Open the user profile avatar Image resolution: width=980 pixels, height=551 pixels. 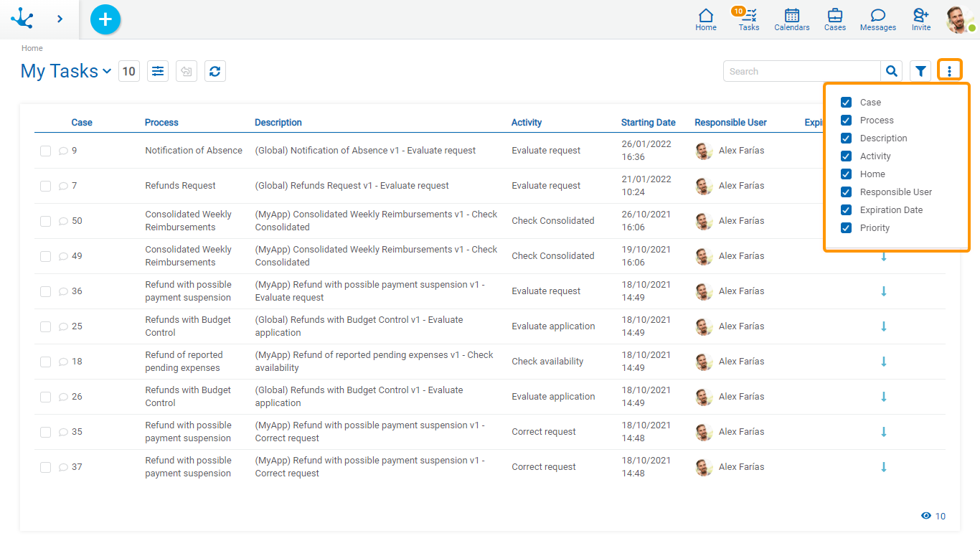pyautogui.click(x=960, y=19)
